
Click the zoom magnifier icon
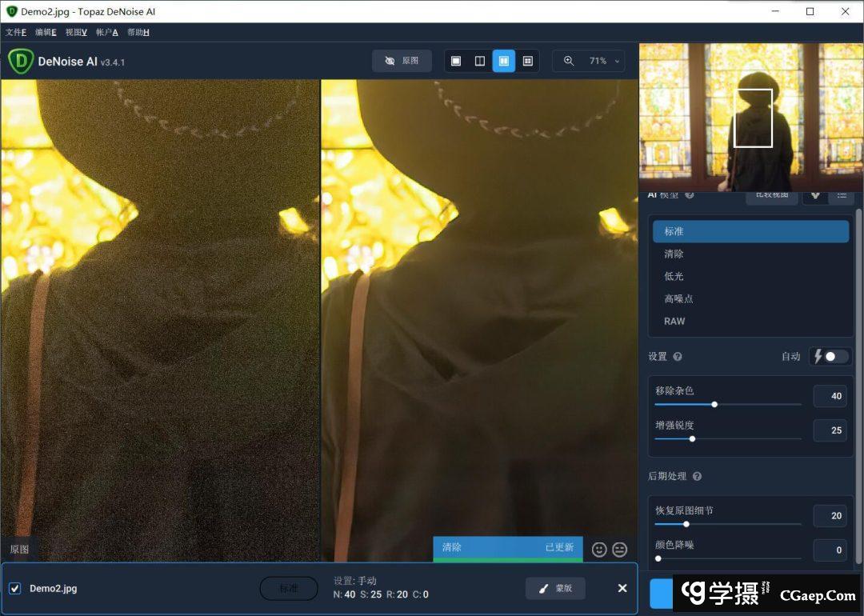[x=569, y=61]
